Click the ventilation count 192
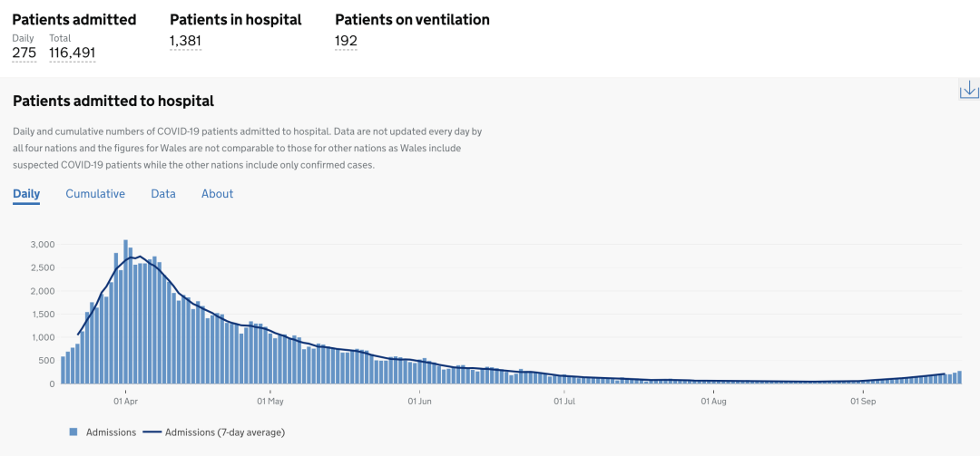Screen dimensions: 980x456 pos(346,41)
